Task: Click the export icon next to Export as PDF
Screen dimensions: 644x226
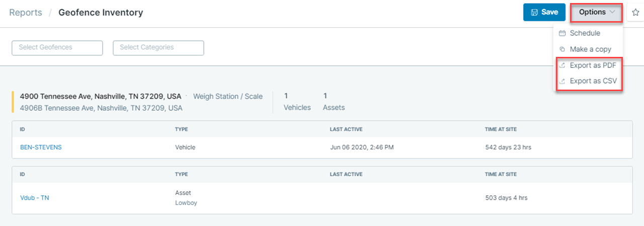Action: [x=562, y=65]
